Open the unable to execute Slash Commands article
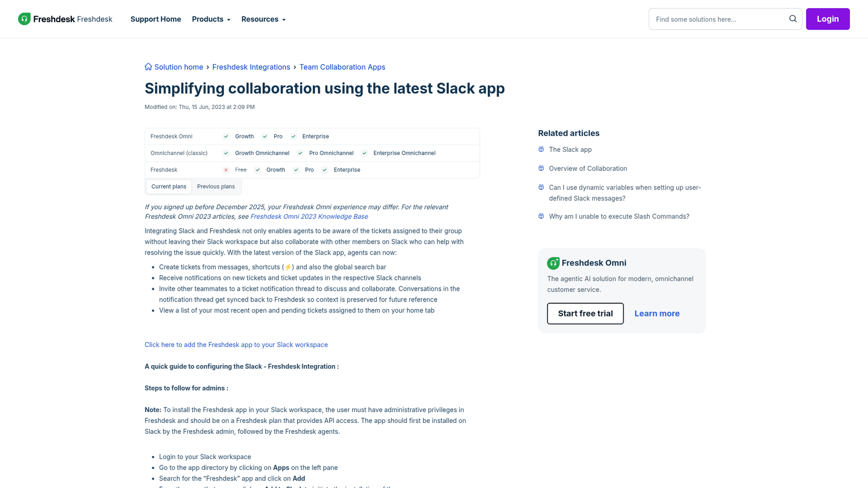Screen dimensions: 868x488 tap(619, 216)
